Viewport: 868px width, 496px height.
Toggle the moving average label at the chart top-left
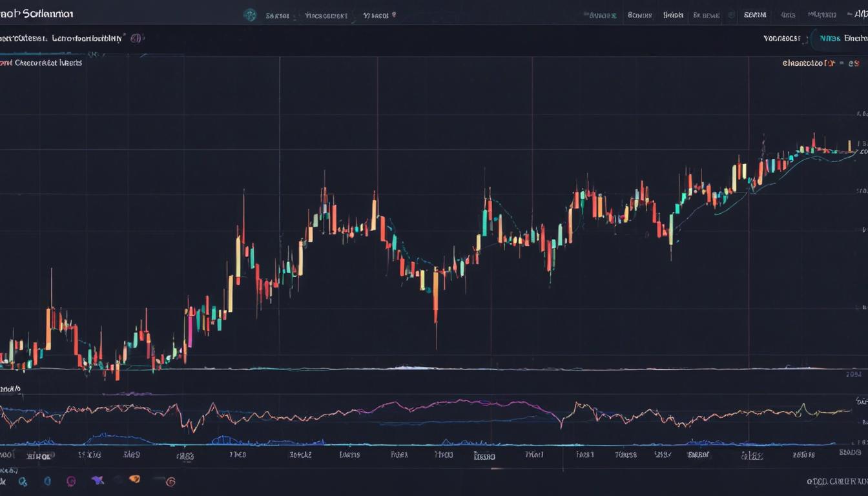pyautogui.click(x=39, y=63)
